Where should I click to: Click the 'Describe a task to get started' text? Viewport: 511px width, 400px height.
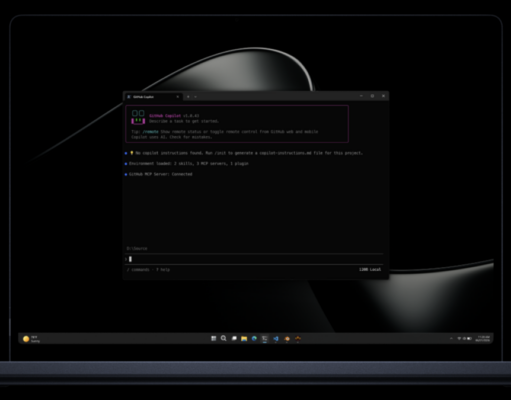point(184,121)
